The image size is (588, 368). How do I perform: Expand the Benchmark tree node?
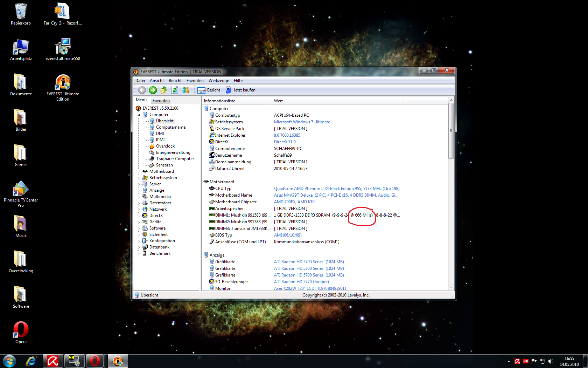click(139, 254)
